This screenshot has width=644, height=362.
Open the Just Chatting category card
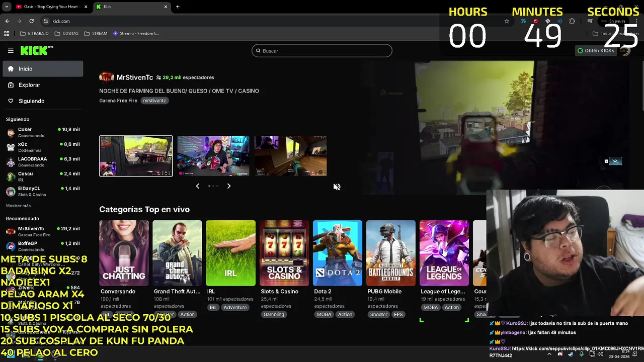click(x=124, y=253)
